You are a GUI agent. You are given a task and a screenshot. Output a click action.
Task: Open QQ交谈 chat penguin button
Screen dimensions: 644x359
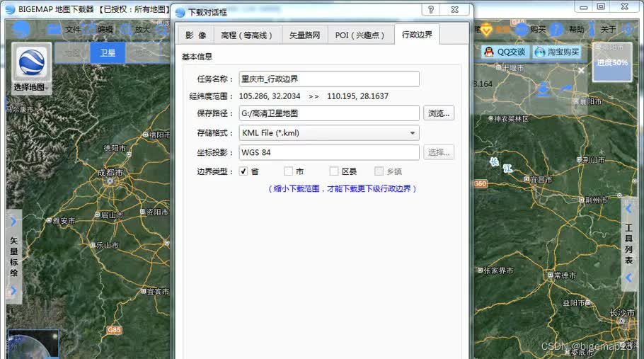(505, 52)
